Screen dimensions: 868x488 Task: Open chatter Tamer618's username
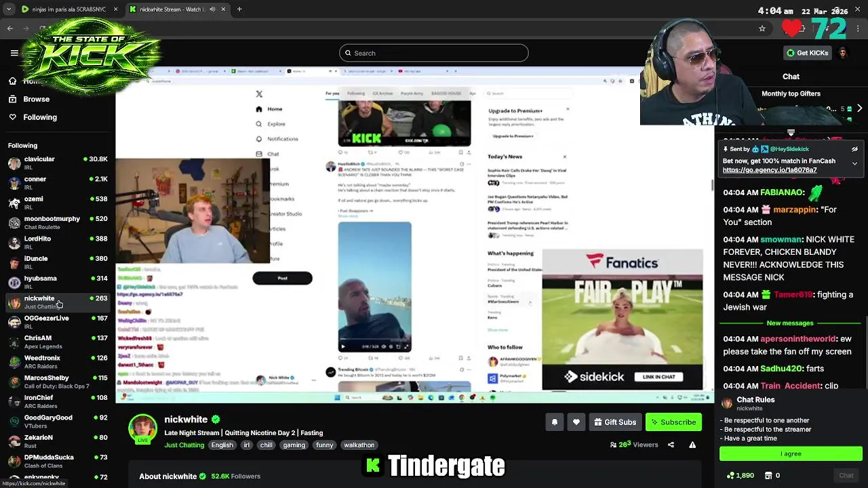pyautogui.click(x=793, y=295)
